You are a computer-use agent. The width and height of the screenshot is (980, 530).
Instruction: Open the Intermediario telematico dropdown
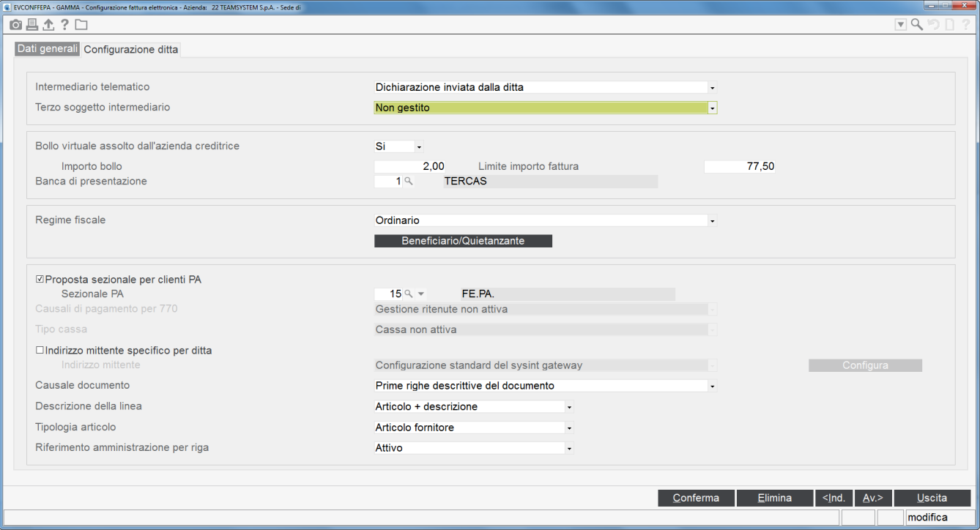click(x=713, y=87)
